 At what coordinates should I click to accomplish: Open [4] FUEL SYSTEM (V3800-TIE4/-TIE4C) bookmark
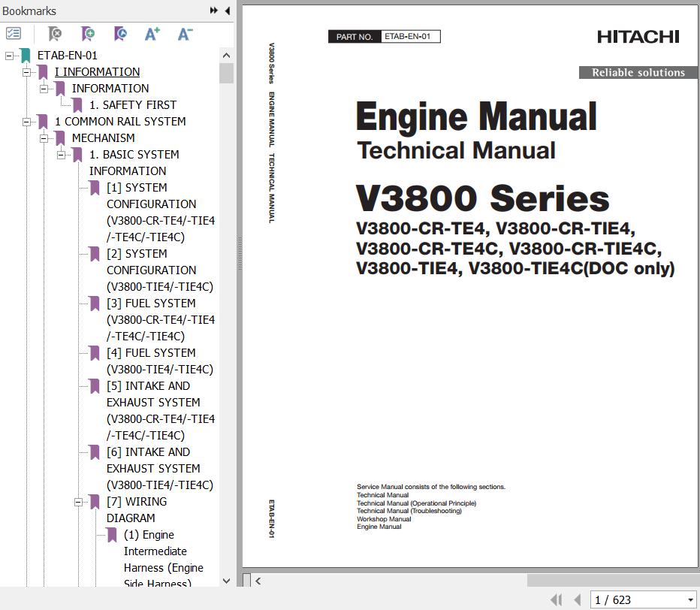click(160, 361)
